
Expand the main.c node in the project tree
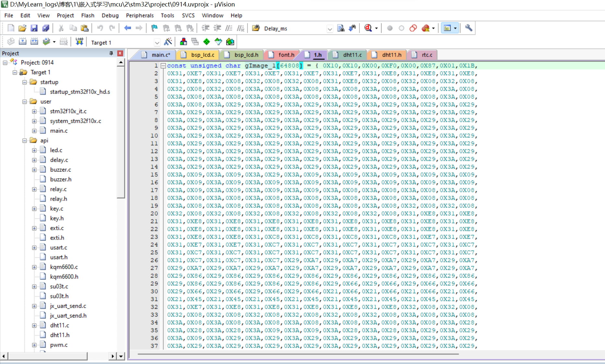pyautogui.click(x=34, y=131)
